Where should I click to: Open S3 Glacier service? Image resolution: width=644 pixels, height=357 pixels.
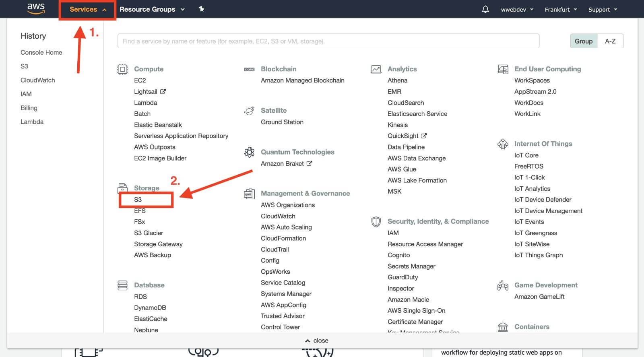click(149, 233)
